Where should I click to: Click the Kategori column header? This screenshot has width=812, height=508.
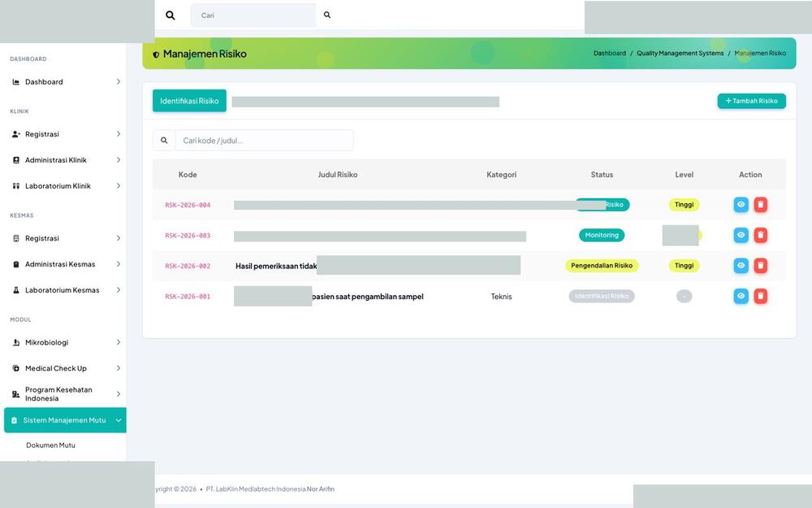pyautogui.click(x=501, y=175)
